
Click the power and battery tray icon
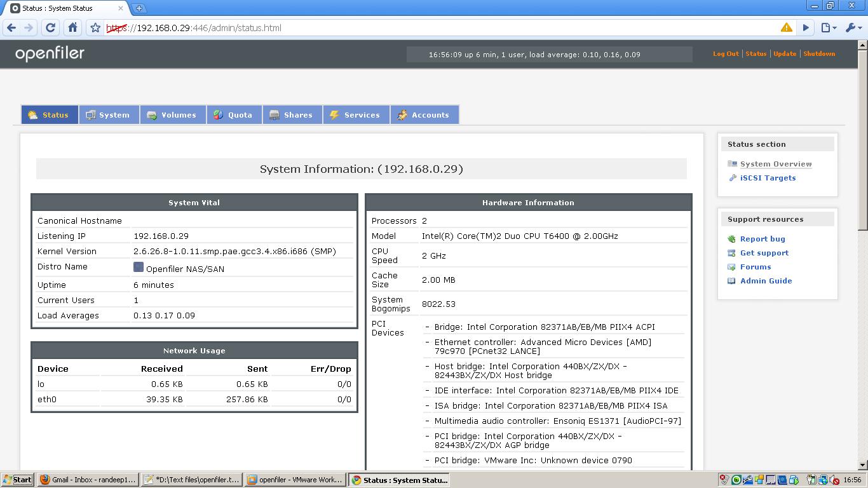pos(811,480)
